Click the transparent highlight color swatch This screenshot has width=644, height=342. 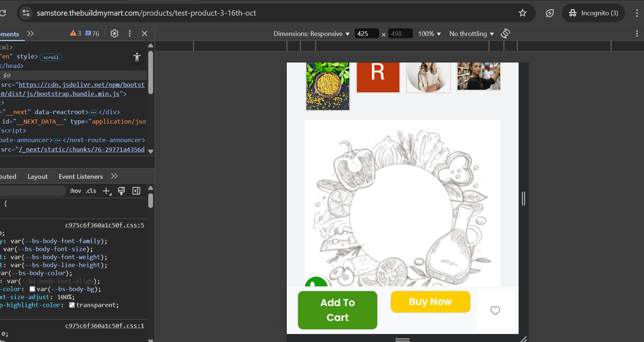[x=72, y=305]
